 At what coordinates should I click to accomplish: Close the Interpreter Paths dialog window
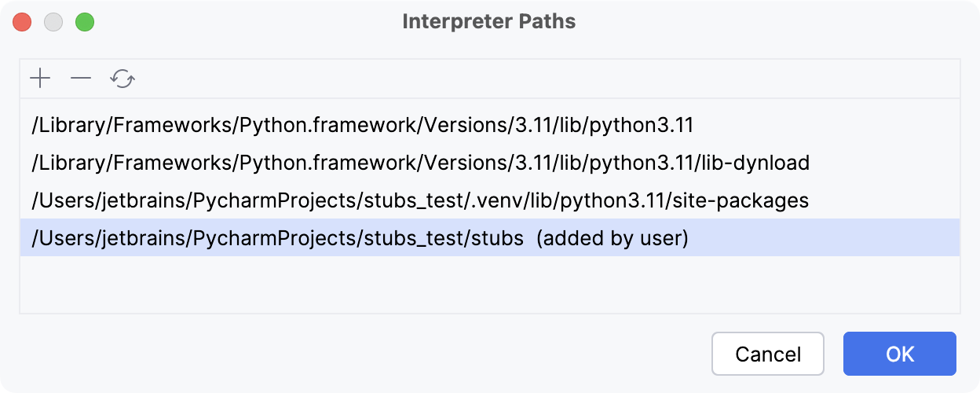(22, 22)
